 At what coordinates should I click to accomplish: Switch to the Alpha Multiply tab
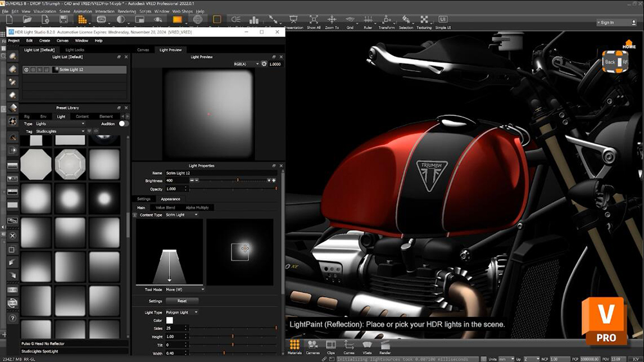click(x=197, y=208)
